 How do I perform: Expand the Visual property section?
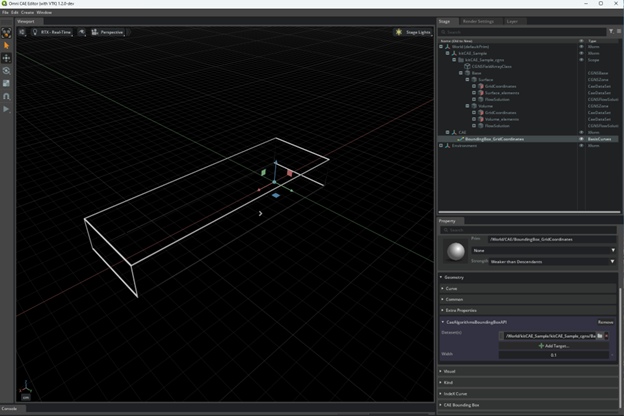pyautogui.click(x=528, y=371)
